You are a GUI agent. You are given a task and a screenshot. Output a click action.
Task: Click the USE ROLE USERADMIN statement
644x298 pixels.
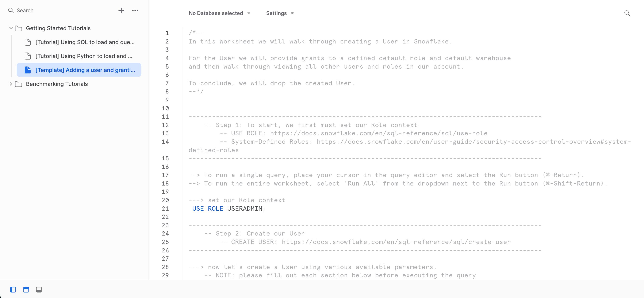pos(227,208)
